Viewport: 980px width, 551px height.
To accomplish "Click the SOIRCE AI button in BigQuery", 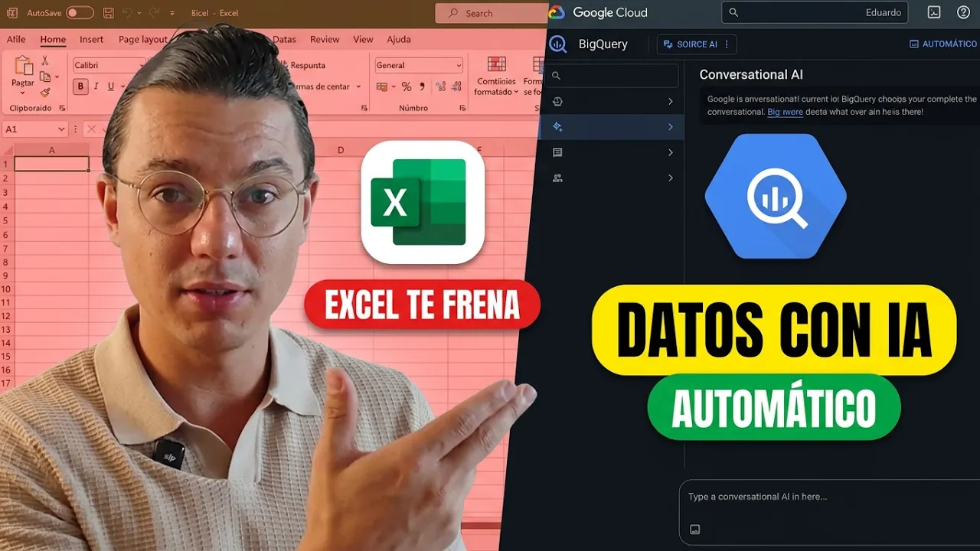I will tap(697, 44).
